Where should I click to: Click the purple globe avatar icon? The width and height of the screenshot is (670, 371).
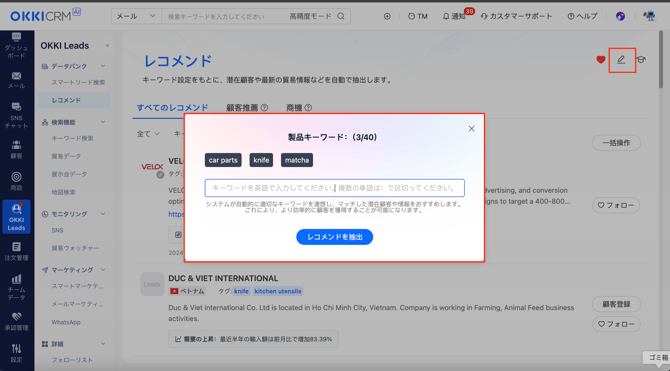pyautogui.click(x=620, y=16)
